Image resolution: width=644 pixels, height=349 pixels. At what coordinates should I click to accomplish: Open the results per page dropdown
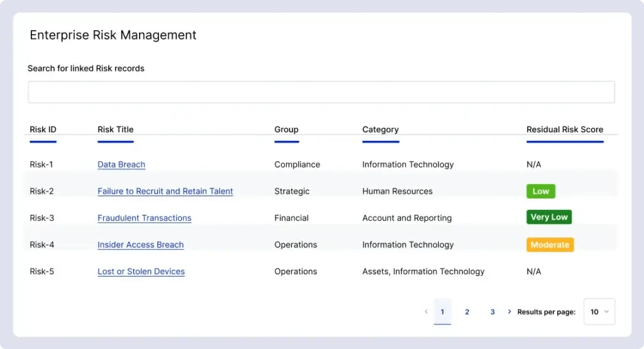pyautogui.click(x=599, y=312)
